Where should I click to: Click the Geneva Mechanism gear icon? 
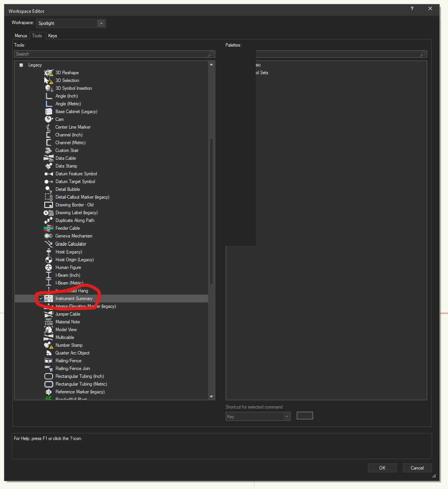49,236
